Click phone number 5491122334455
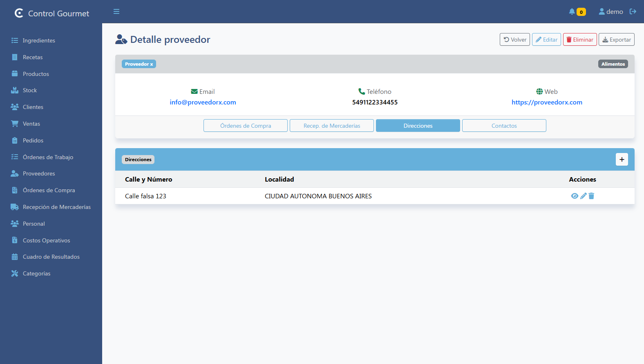This screenshot has width=644, height=364. [x=375, y=102]
